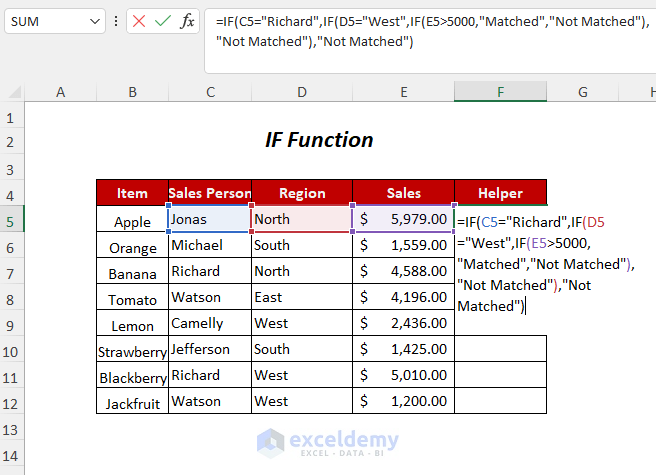This screenshot has width=656, height=475.
Task: Click the Name Box showing SUM
Action: point(45,21)
